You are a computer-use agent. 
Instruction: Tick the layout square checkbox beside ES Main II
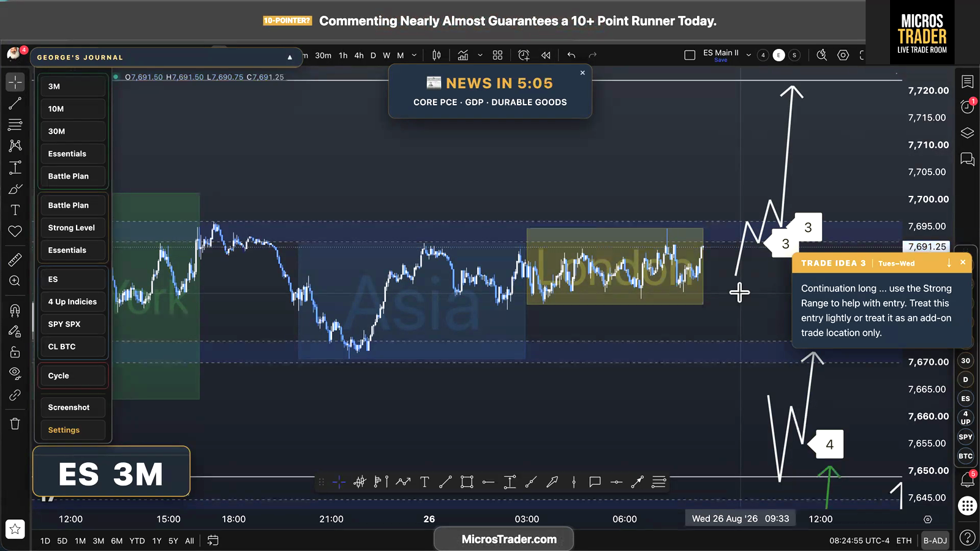click(690, 55)
